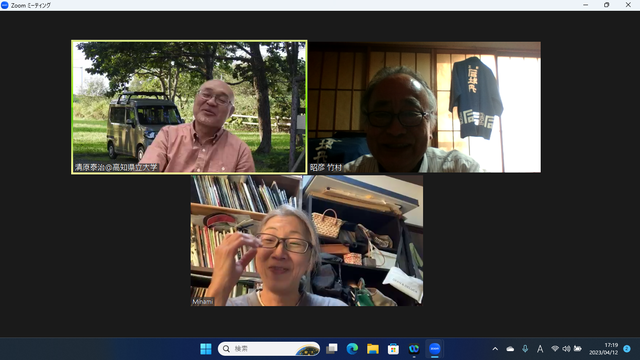This screenshot has height=360, width=640.
Task: Open OneDrive cloud tray icon
Action: coord(510,349)
